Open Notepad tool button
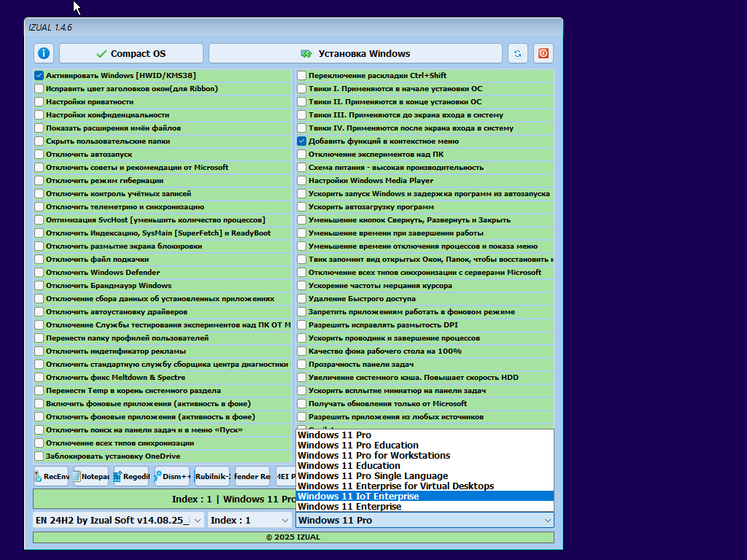 [91, 476]
